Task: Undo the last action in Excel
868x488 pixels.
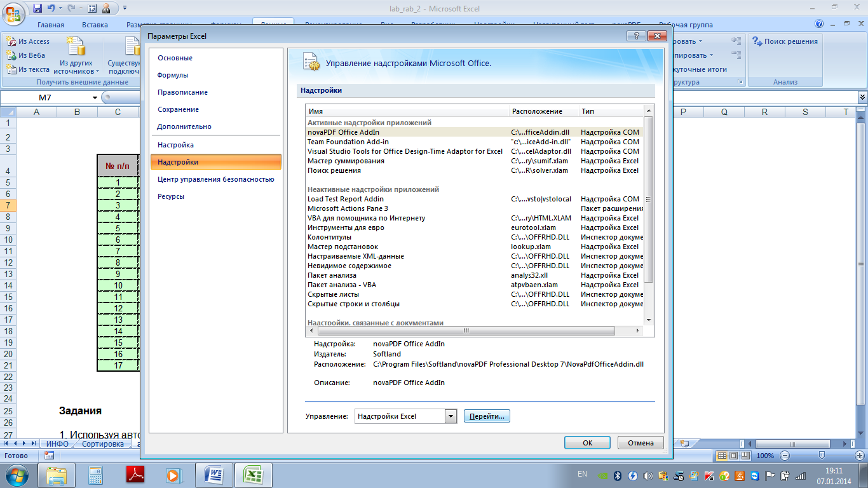Action: tap(51, 8)
